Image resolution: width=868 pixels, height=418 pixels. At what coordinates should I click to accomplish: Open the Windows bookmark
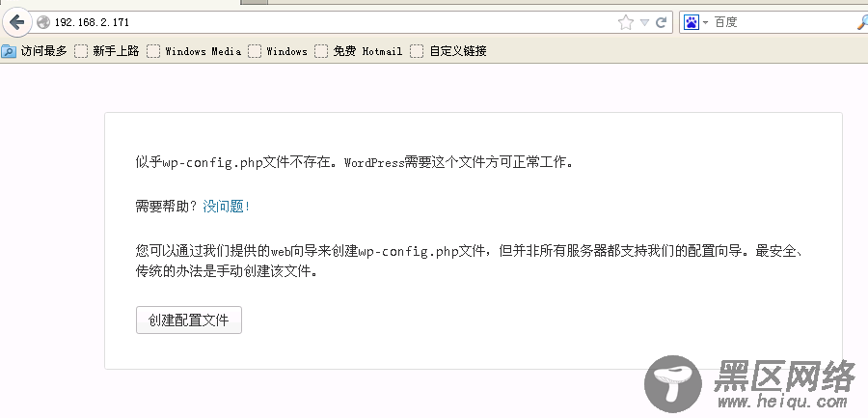(278, 51)
